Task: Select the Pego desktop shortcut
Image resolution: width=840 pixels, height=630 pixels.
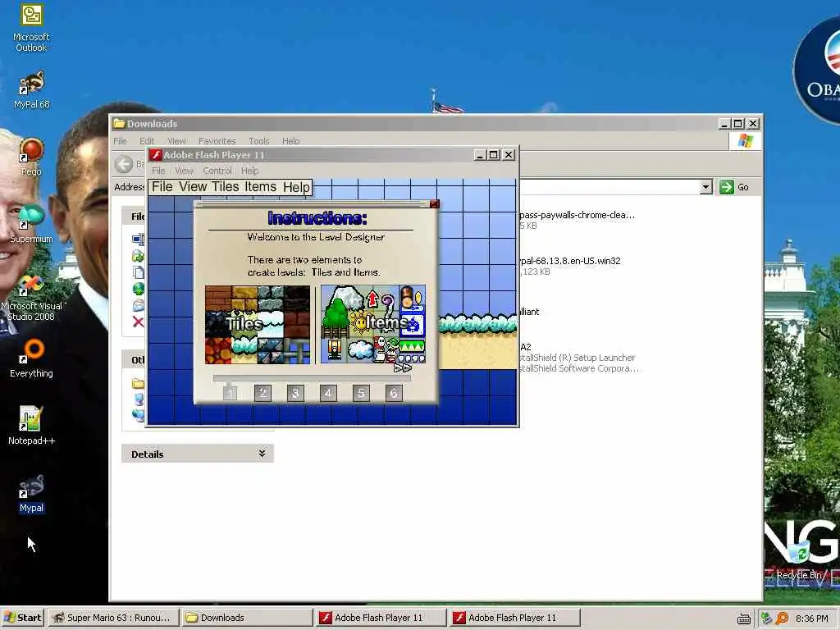Action: click(x=31, y=157)
